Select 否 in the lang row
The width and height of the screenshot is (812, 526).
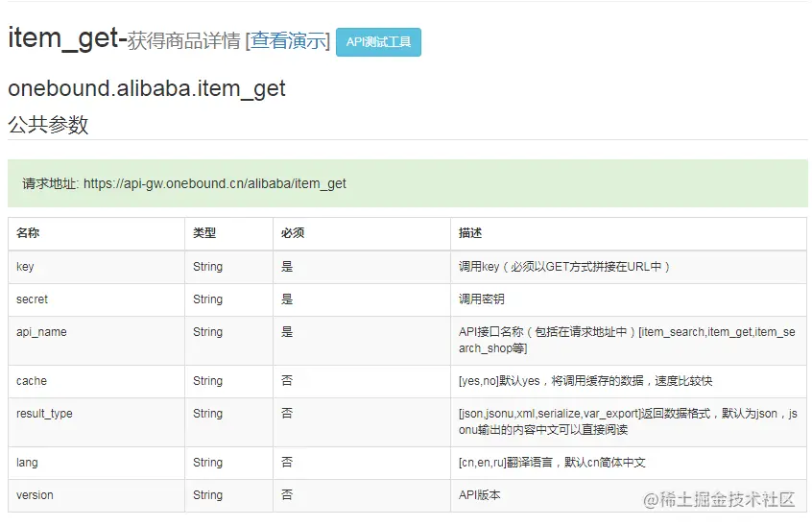click(287, 462)
